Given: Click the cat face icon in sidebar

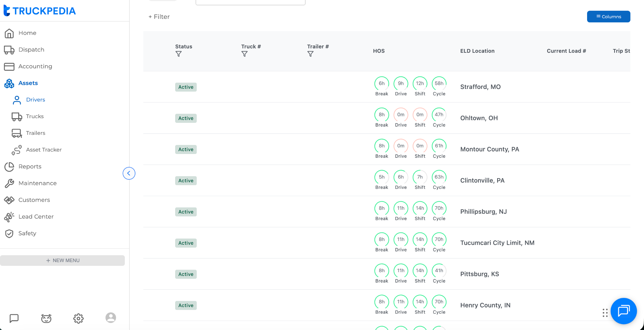Looking at the screenshot, I should 46,318.
